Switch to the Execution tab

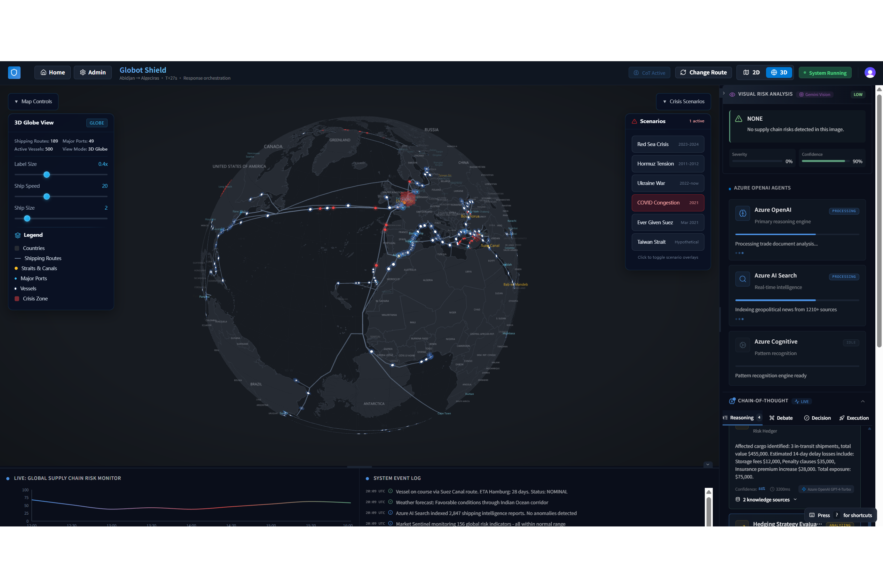pyautogui.click(x=854, y=418)
